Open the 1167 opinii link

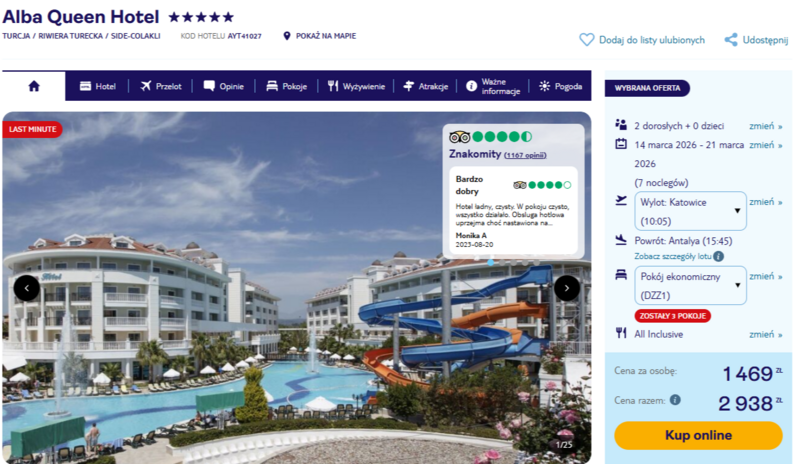[525, 155]
